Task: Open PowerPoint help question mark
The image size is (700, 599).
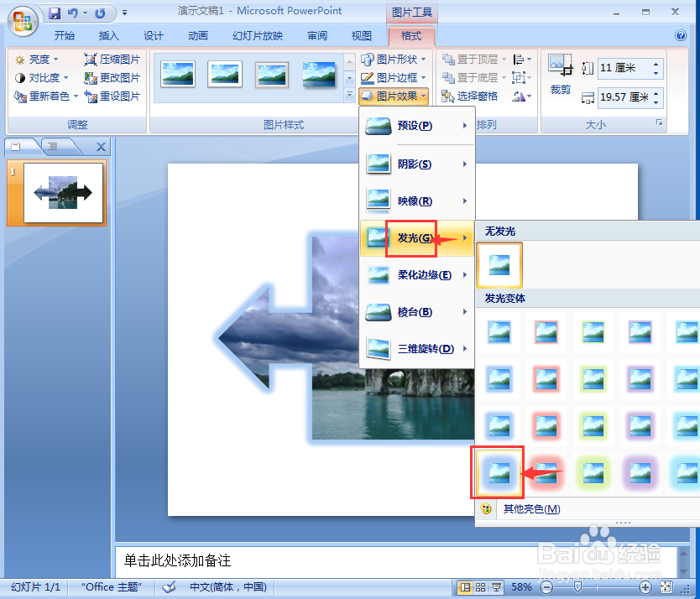Action: coord(681,35)
